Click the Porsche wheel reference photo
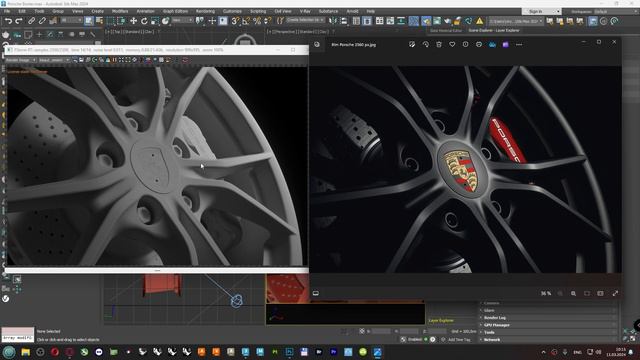640x360 pixels. pos(465,169)
